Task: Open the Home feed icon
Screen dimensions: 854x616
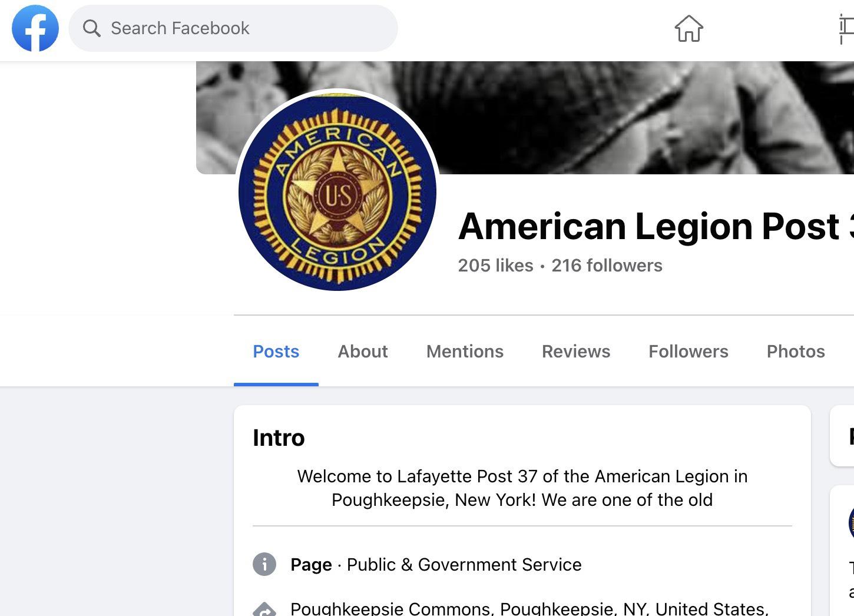Action: 689,28
